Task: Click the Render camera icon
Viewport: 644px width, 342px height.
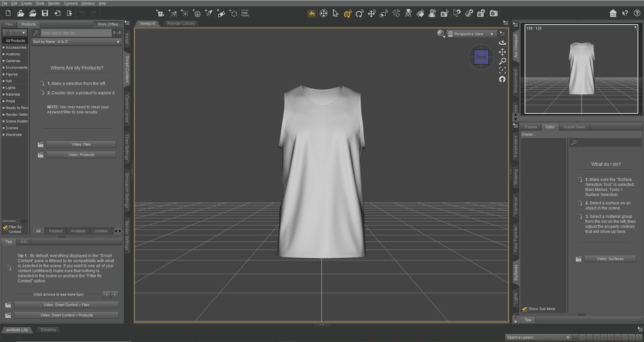Action: tap(493, 13)
